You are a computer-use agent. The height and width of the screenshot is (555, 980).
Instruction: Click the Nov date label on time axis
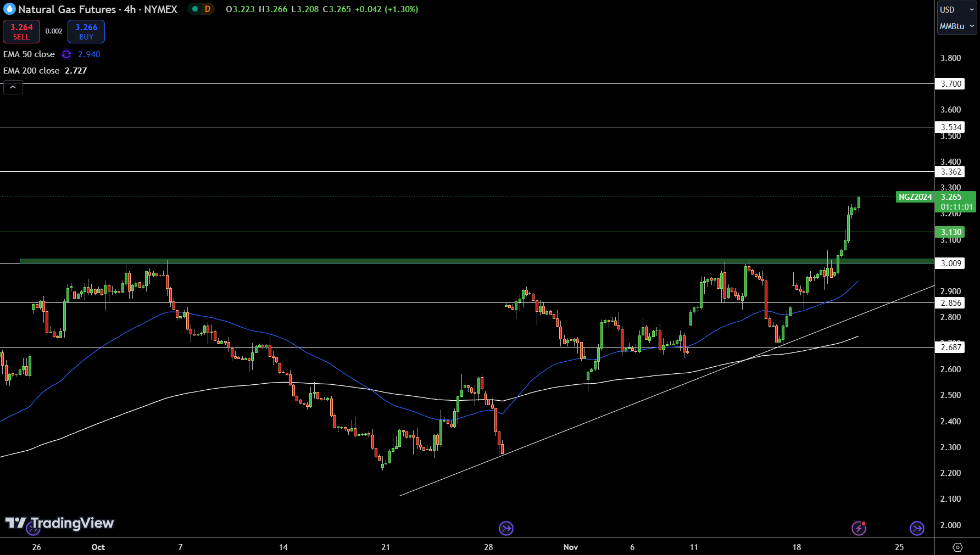click(x=571, y=547)
